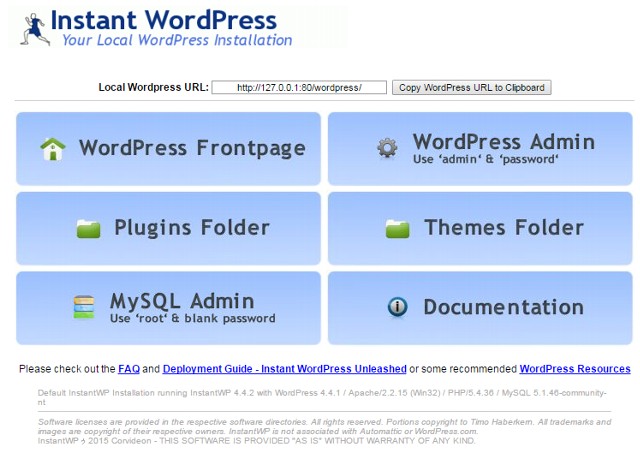Click the green folder icon beside Themes Folder
The width and height of the screenshot is (640, 457).
(397, 228)
